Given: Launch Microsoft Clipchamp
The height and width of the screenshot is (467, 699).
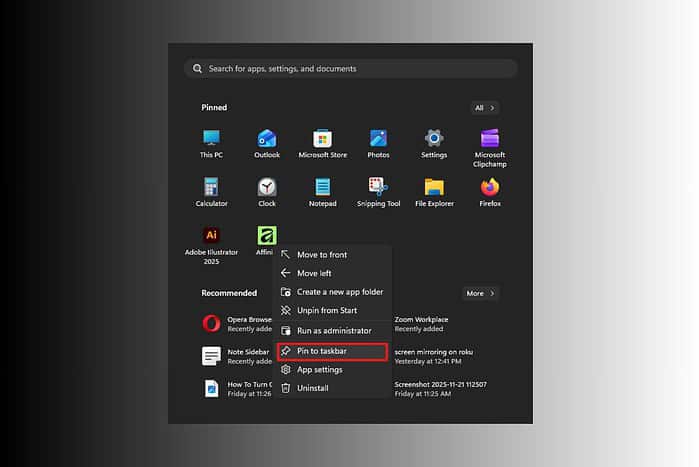Looking at the screenshot, I should [490, 148].
